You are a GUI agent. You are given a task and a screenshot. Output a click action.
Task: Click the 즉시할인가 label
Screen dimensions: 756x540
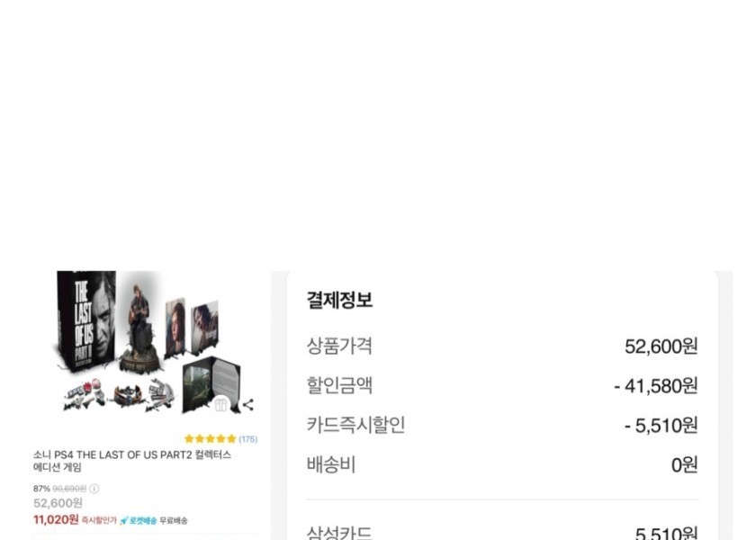99,520
